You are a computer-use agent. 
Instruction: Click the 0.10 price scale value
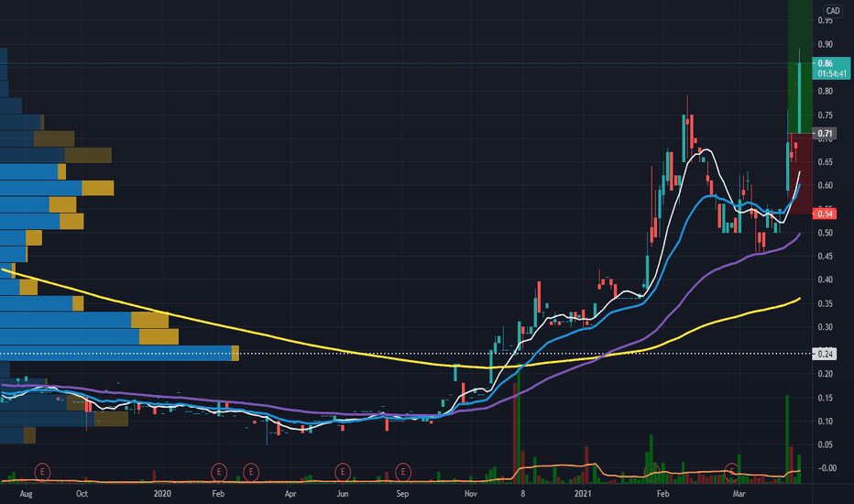pos(825,422)
